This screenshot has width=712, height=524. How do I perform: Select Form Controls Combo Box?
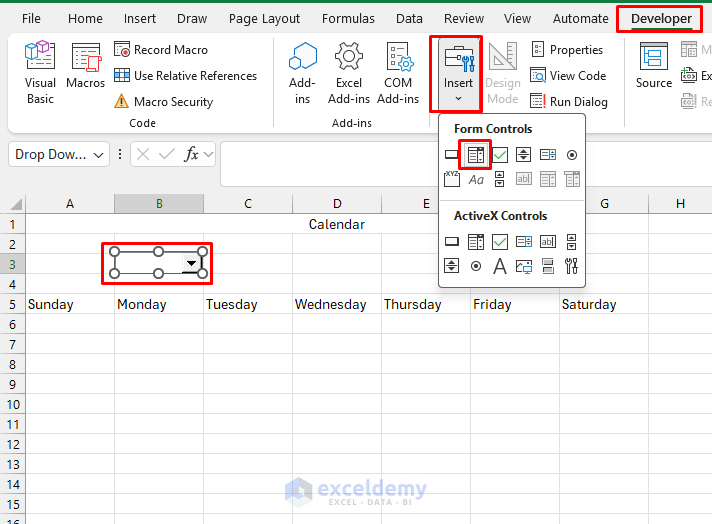pyautogui.click(x=475, y=155)
